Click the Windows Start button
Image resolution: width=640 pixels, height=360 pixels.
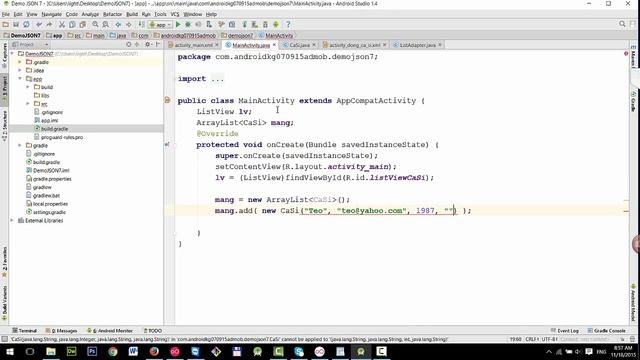[9, 351]
